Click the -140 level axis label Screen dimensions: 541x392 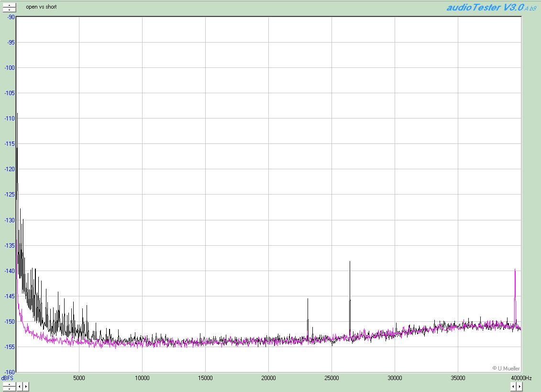coord(10,271)
